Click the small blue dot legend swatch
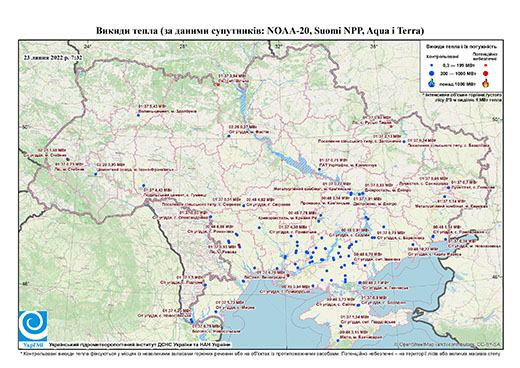The height and width of the screenshot is (368, 520). pos(432,65)
